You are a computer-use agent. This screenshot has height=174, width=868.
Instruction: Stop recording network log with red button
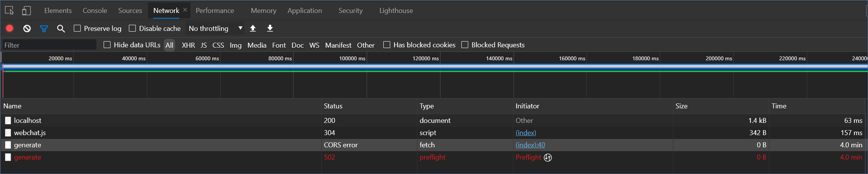10,28
